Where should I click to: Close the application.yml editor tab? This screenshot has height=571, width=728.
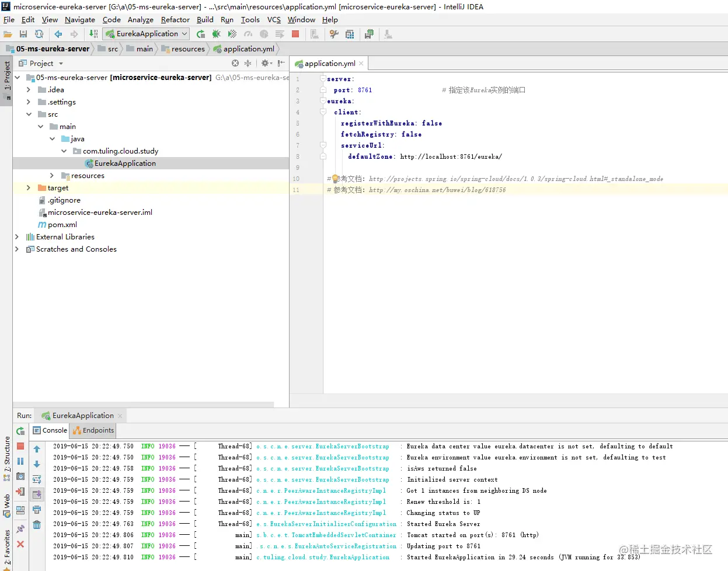click(x=361, y=64)
